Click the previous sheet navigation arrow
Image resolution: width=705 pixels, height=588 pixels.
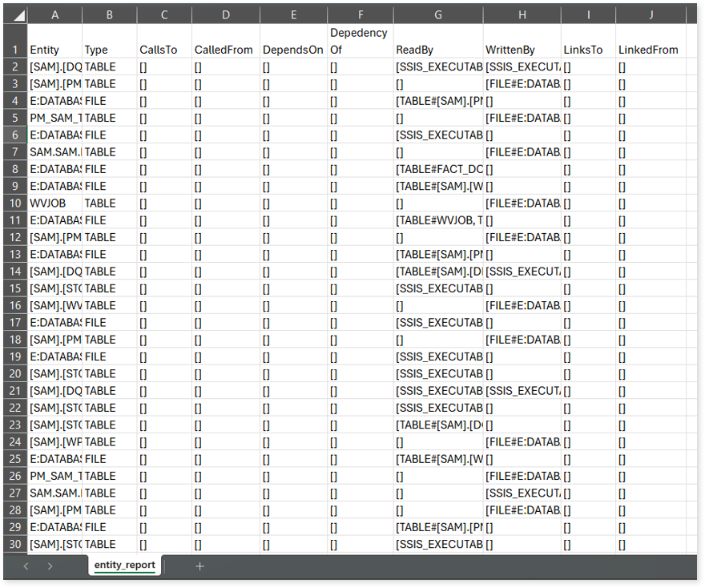[26, 566]
